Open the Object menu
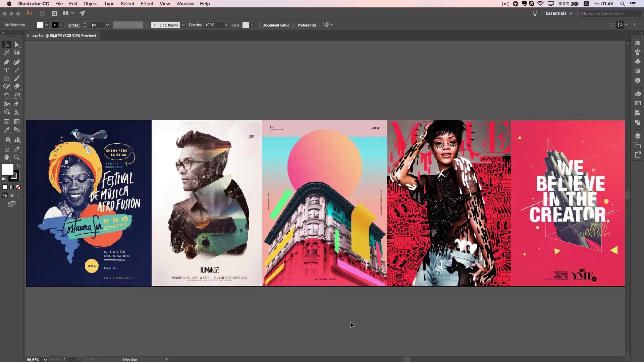Screen dimensions: 644x362 [x=91, y=4]
